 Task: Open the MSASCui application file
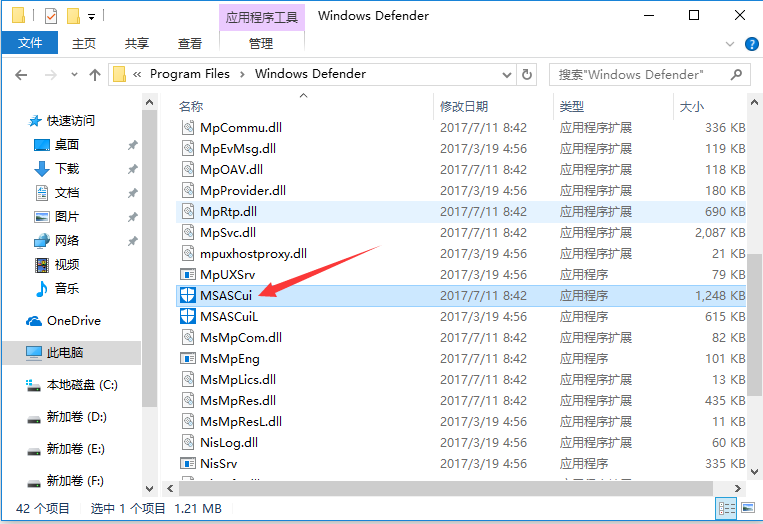(225, 295)
